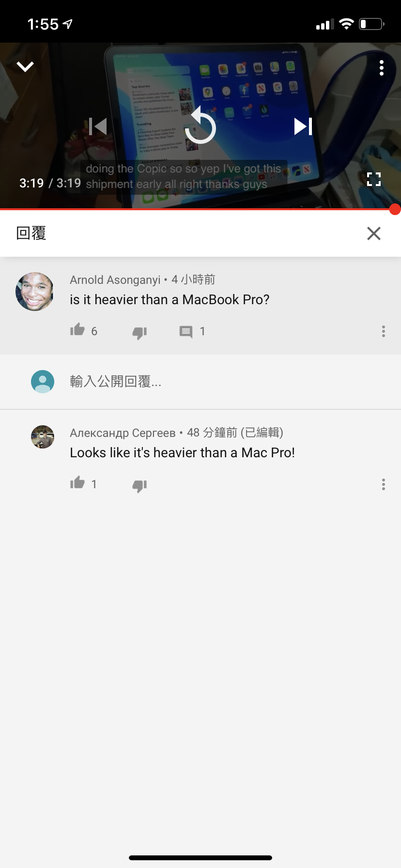Tap the reply count icon on Arnold's comment

(186, 332)
